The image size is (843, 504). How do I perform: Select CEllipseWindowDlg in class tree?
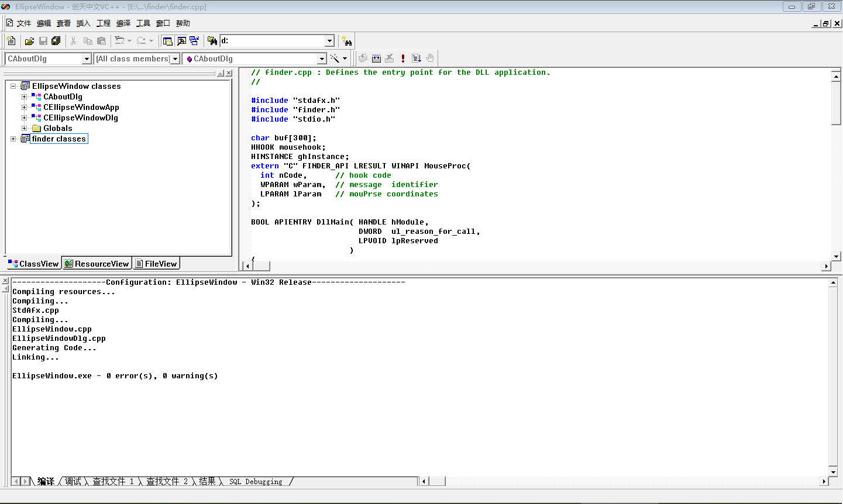(x=81, y=118)
